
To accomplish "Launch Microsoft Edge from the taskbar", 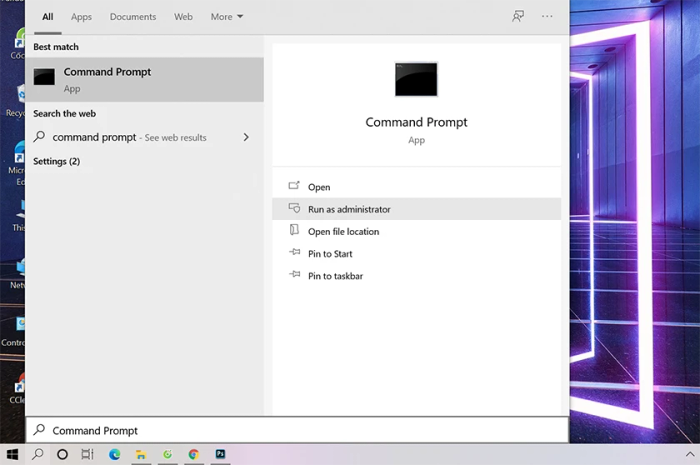I will tap(115, 454).
